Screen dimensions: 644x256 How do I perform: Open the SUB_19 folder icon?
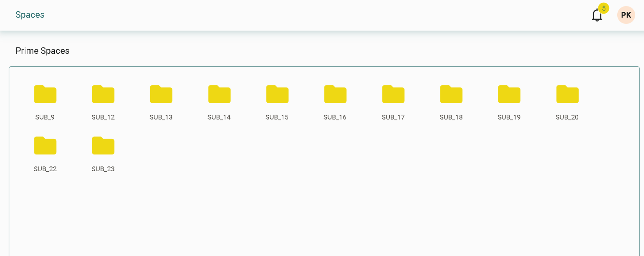[x=509, y=94]
